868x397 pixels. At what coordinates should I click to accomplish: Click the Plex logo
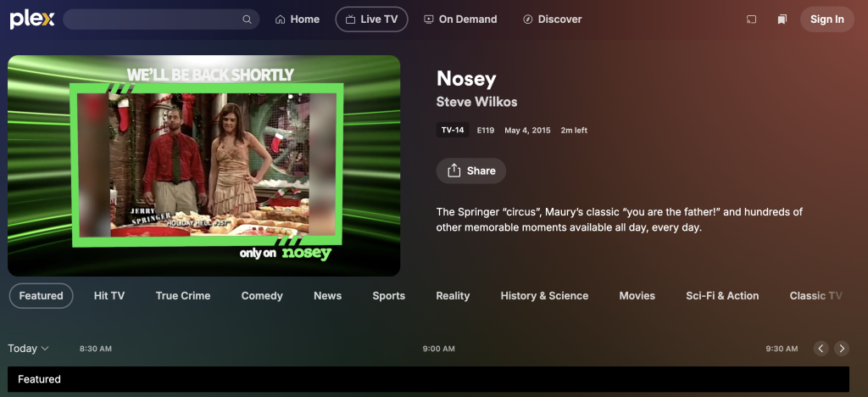click(32, 20)
